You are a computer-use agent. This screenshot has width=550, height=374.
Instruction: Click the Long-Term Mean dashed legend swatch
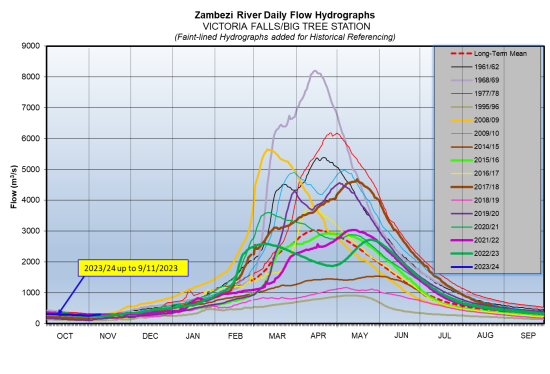tap(461, 54)
